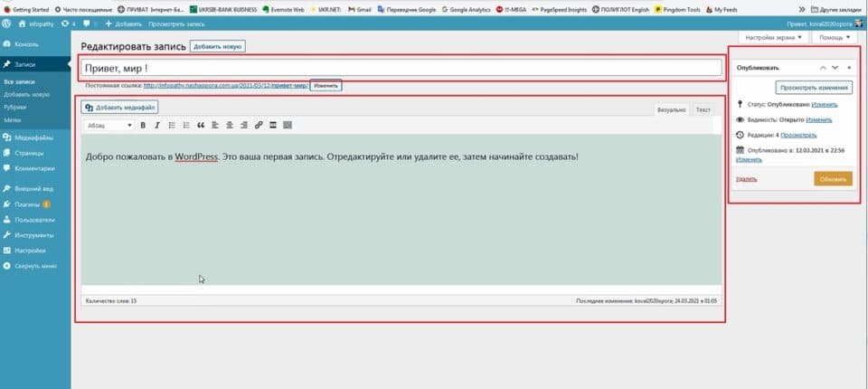Toggle the extra toolbar row

pyautogui.click(x=288, y=125)
